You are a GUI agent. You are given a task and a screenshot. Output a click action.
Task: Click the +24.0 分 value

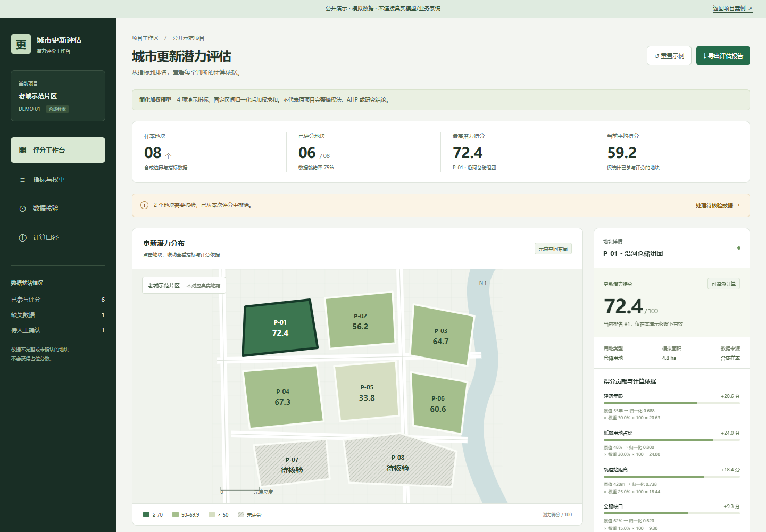(x=730, y=433)
